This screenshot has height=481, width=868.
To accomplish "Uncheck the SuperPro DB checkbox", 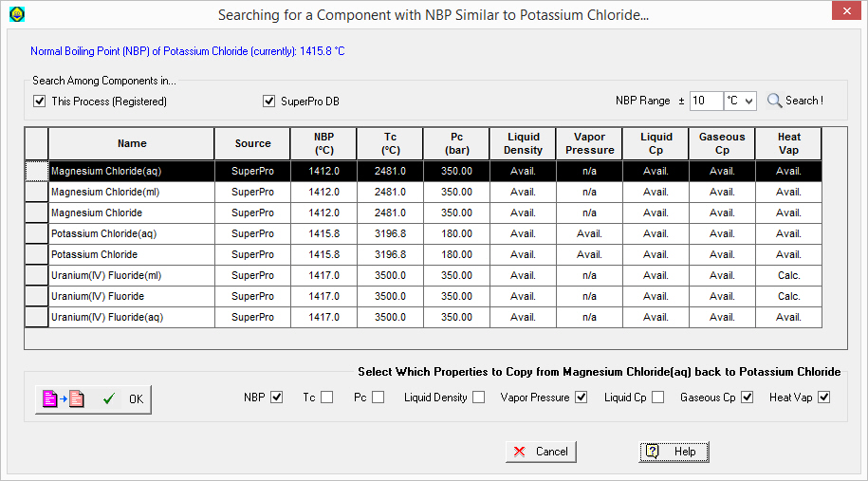I will 268,102.
